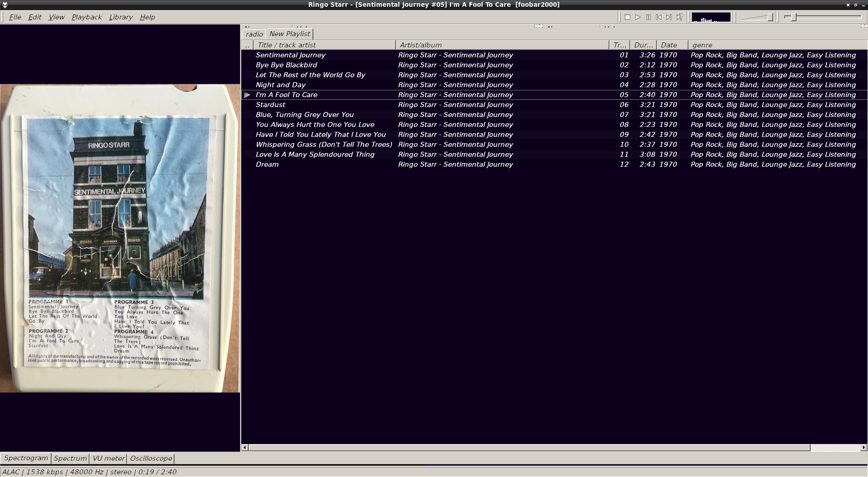
Task: Click the horizontal scrollbar right arrow
Action: (x=863, y=448)
